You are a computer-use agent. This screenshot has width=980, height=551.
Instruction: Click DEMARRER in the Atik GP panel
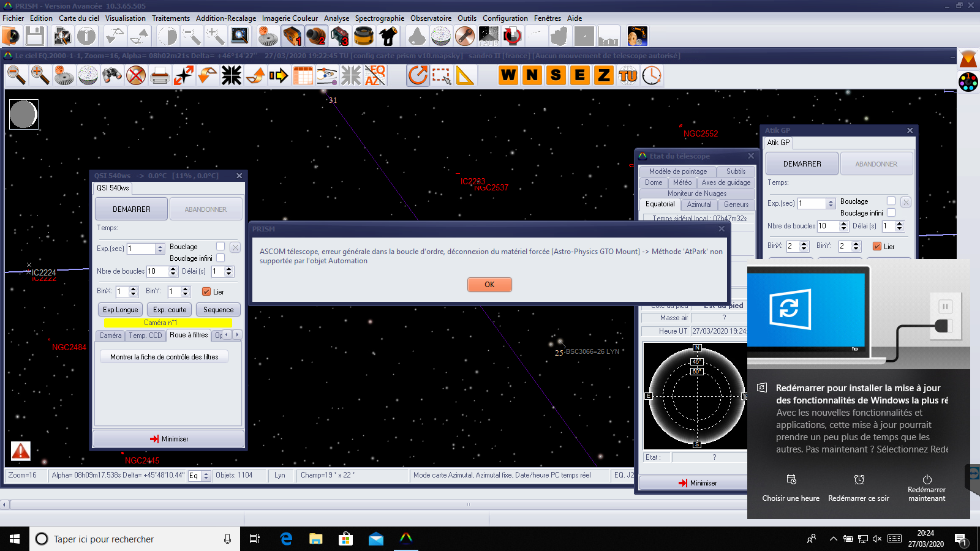(802, 163)
